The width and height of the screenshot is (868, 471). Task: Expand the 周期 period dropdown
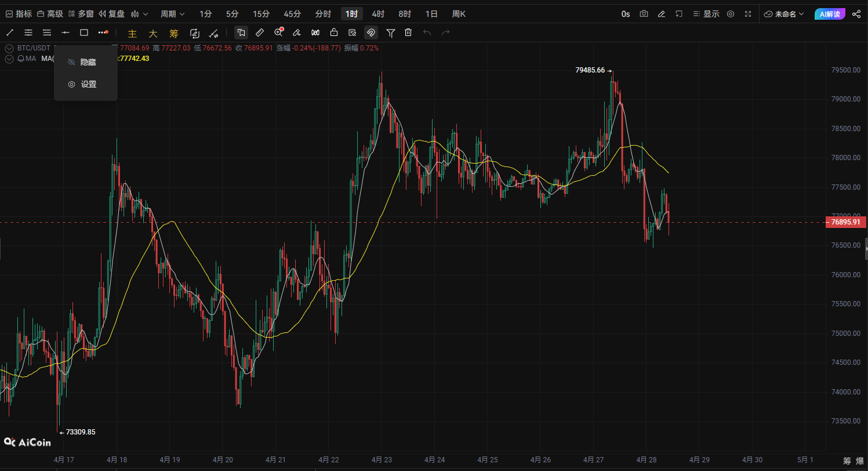(x=173, y=14)
